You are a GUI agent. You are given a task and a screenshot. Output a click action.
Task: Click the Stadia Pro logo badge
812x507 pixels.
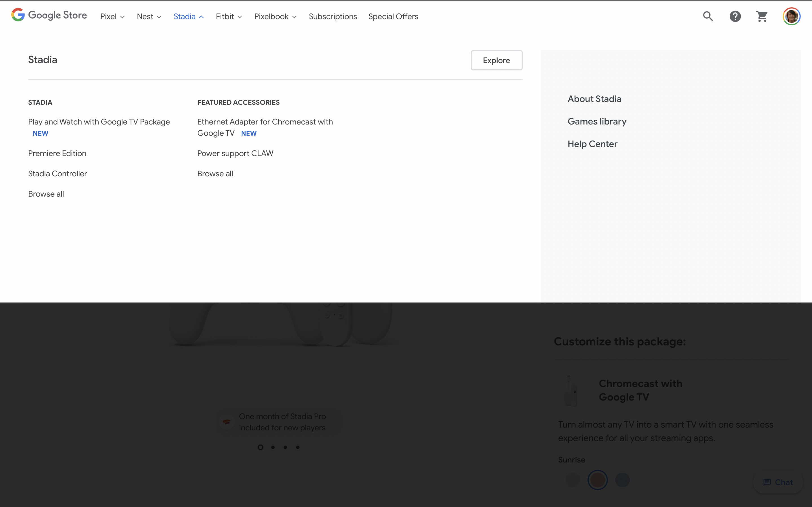pos(227,422)
